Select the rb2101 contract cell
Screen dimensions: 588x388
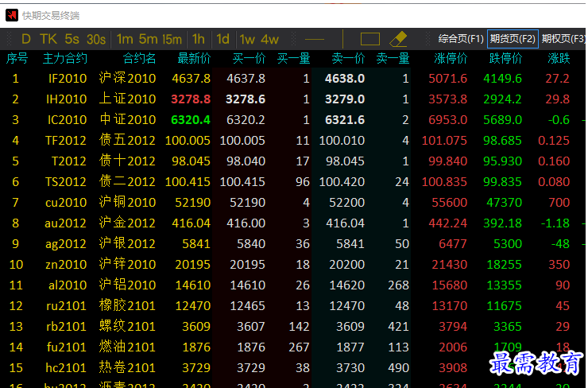[x=67, y=326]
